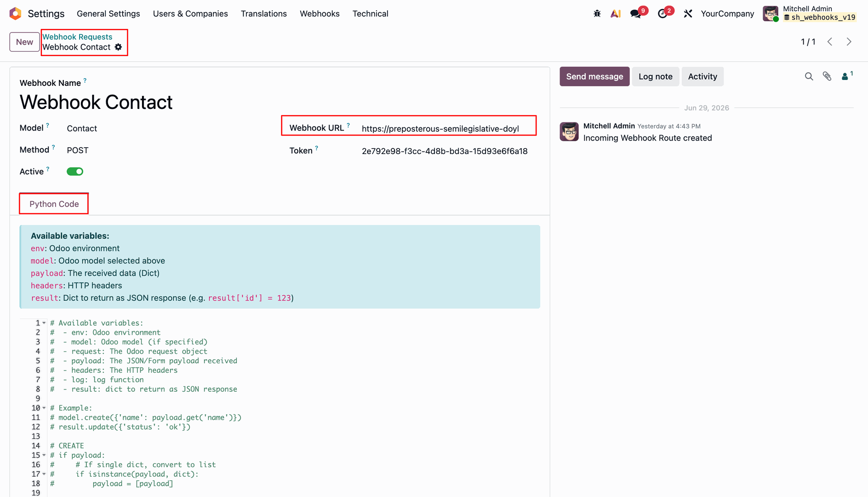Open General Settings menu
868x497 pixels.
(x=108, y=14)
